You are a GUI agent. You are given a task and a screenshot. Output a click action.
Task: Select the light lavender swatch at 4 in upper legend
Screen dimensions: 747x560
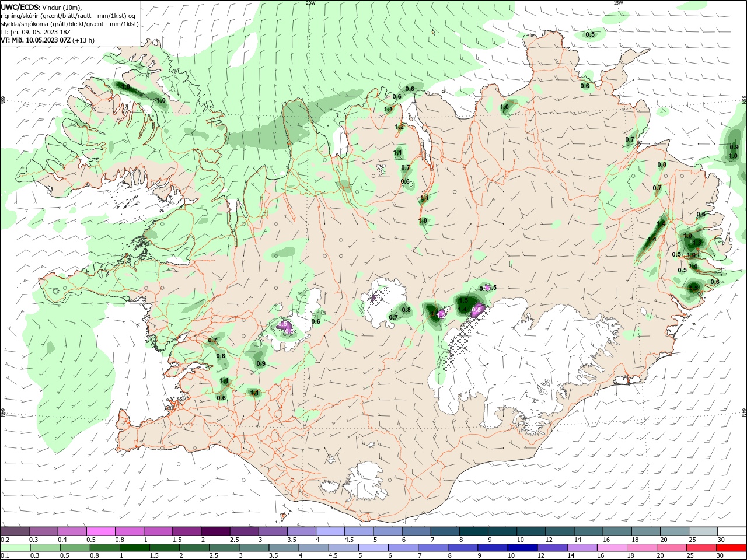pyautogui.click(x=330, y=531)
